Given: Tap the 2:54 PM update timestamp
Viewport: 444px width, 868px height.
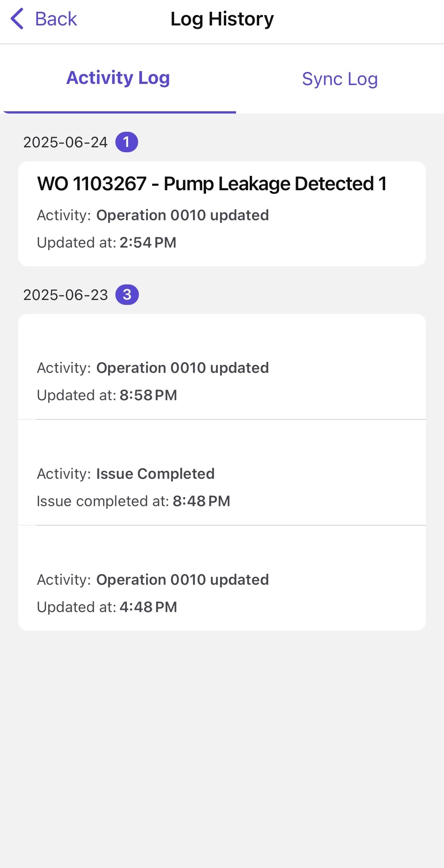Looking at the screenshot, I should coord(148,243).
